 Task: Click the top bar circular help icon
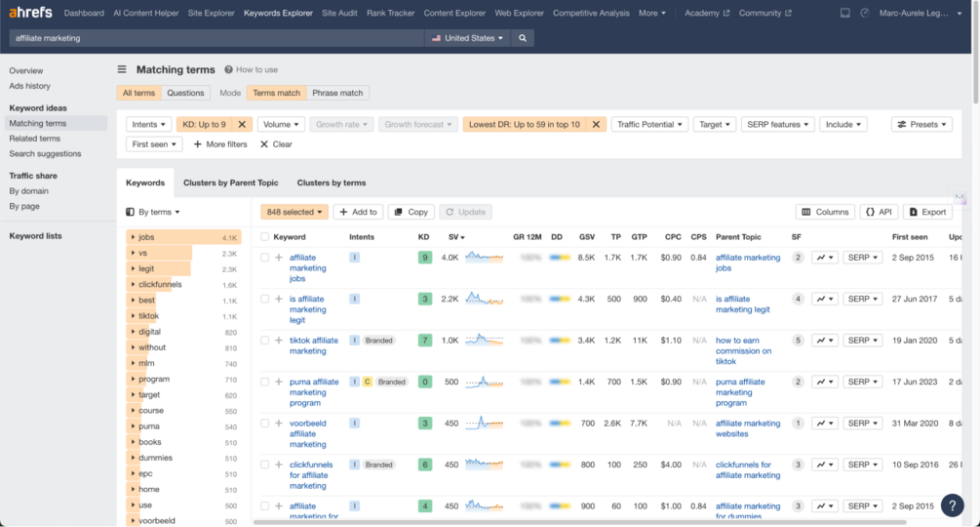865,13
